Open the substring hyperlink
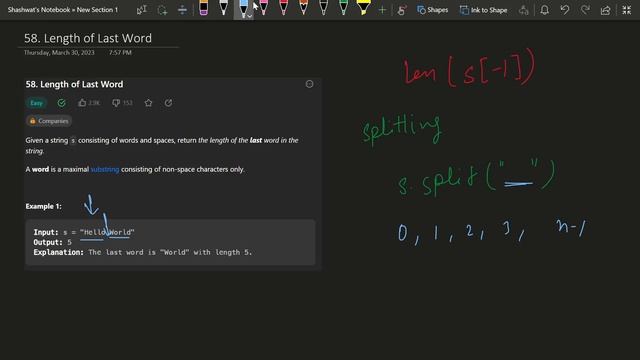Viewport: 640px width, 360px height. tap(105, 169)
